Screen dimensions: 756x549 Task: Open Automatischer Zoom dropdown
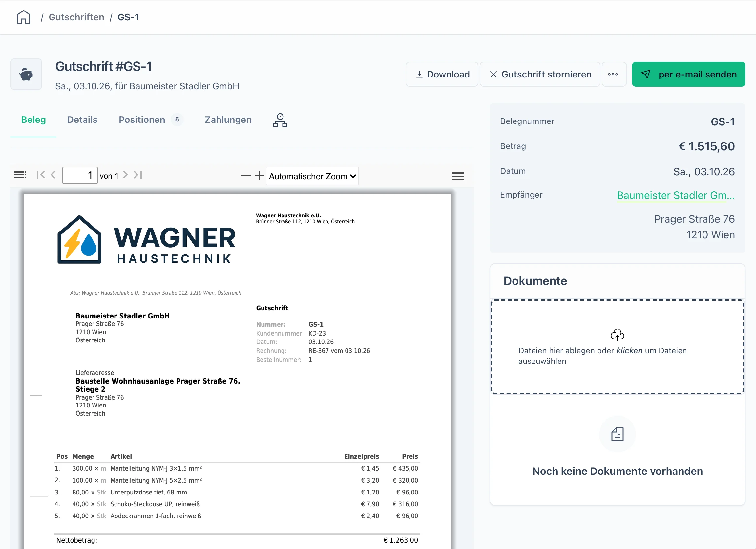(312, 176)
